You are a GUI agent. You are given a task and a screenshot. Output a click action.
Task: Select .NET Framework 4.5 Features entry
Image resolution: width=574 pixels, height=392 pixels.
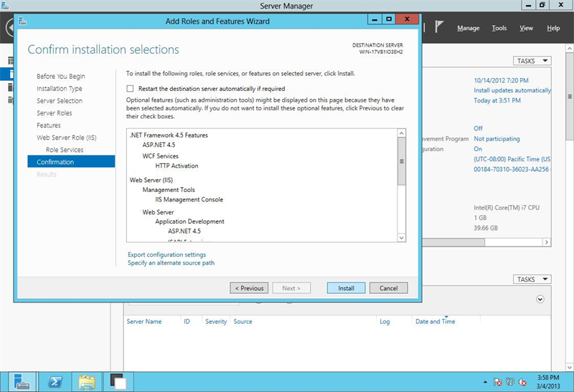click(169, 135)
